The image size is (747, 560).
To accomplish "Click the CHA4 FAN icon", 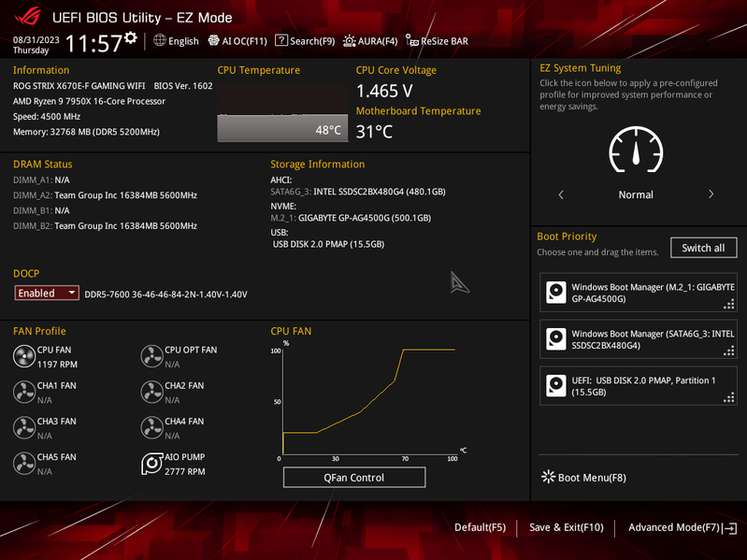I will click(151, 427).
